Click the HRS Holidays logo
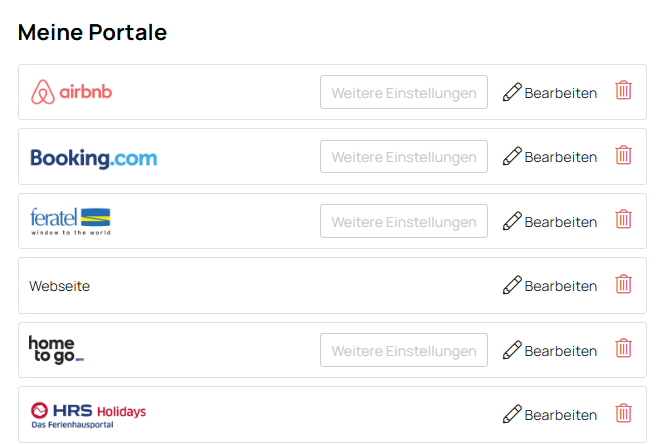The height and width of the screenshot is (444, 667). point(88,415)
